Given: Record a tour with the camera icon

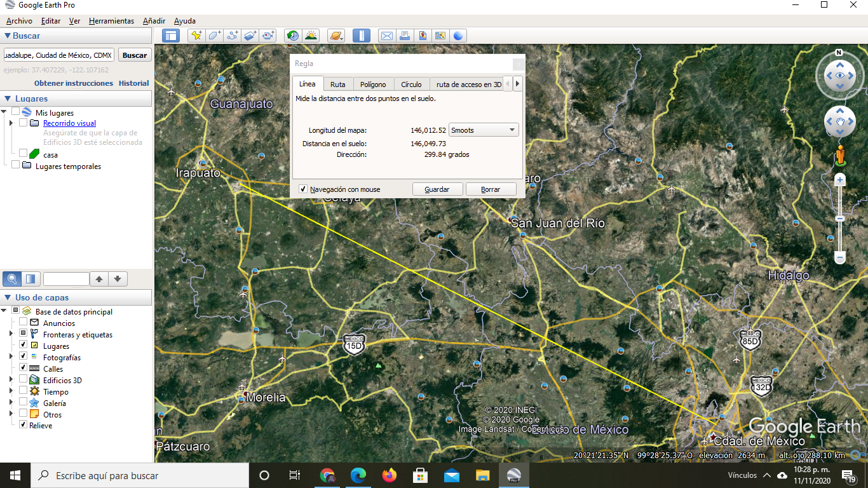Looking at the screenshot, I should point(268,36).
